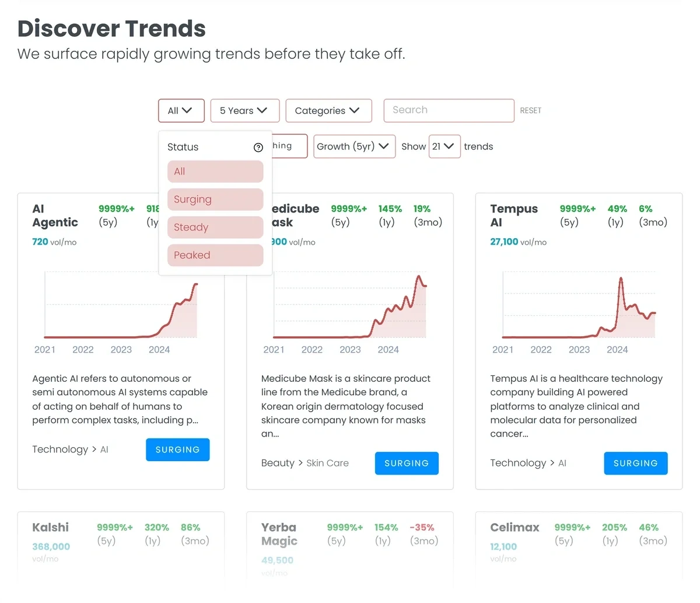Click the AI Agentic growth chart
The height and width of the screenshot is (603, 700).
[121, 306]
